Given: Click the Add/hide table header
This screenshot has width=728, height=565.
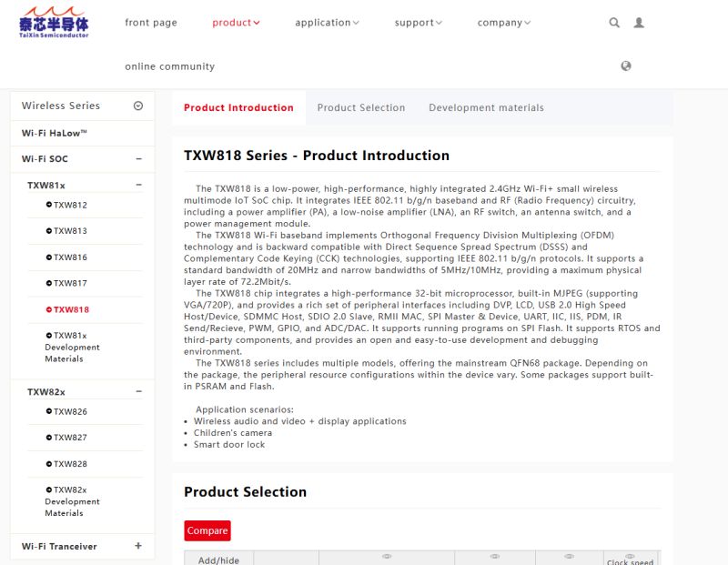Looking at the screenshot, I should coord(218,560).
